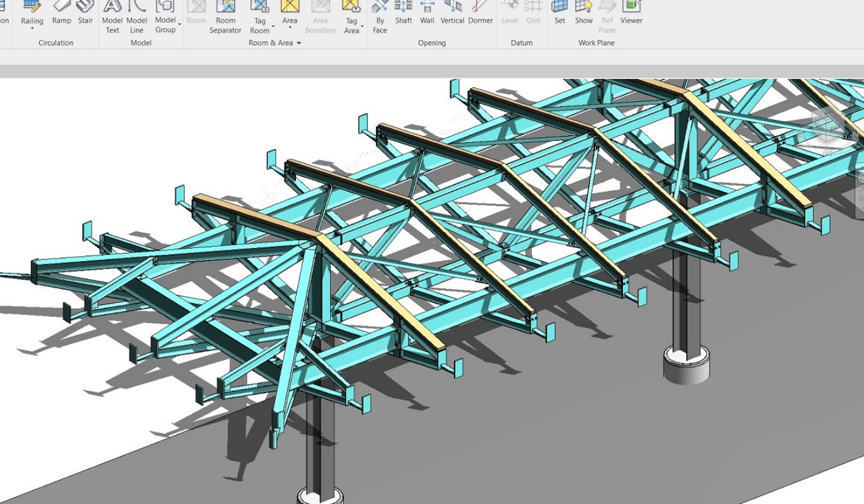The image size is (864, 504).
Task: Open the work plane Viewer
Action: point(631,13)
